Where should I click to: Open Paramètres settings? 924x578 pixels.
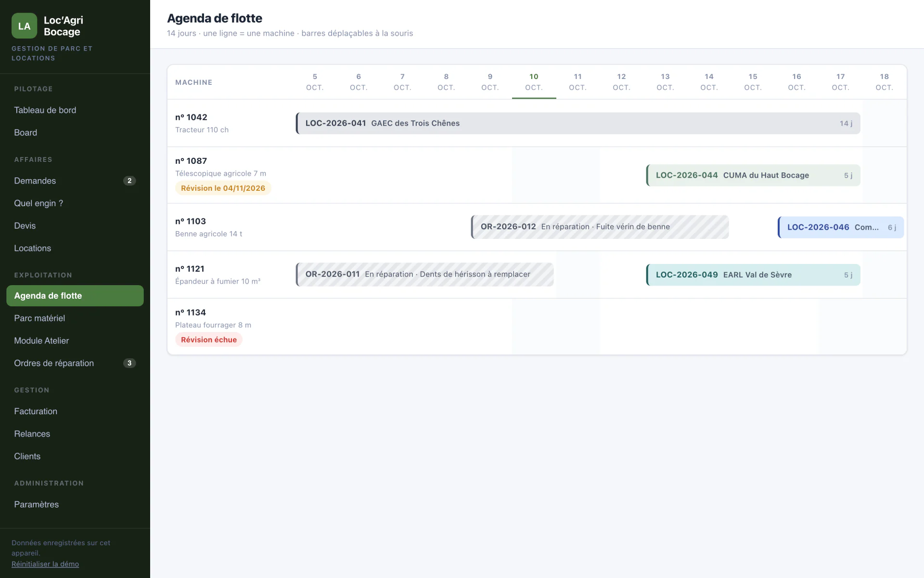[75, 504]
